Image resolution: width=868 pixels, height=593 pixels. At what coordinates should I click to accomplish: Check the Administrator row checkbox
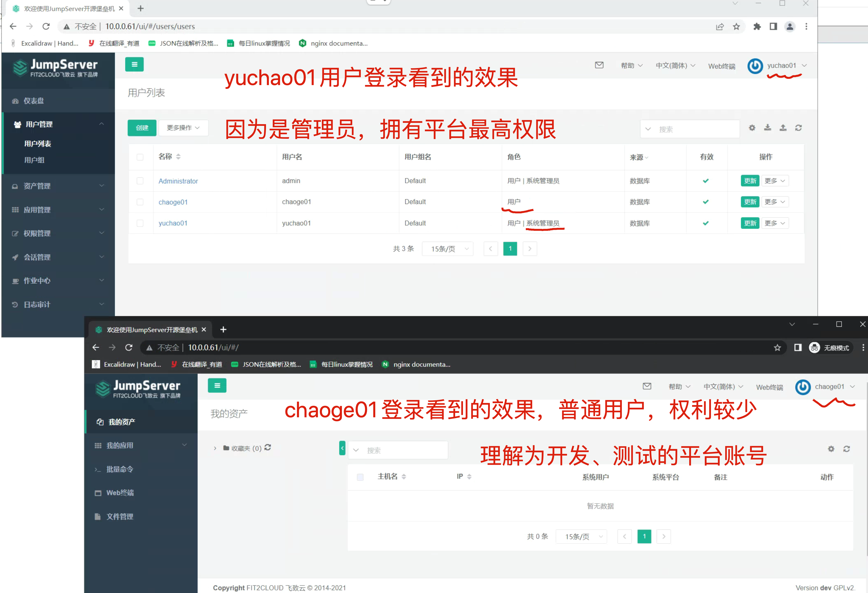140,181
